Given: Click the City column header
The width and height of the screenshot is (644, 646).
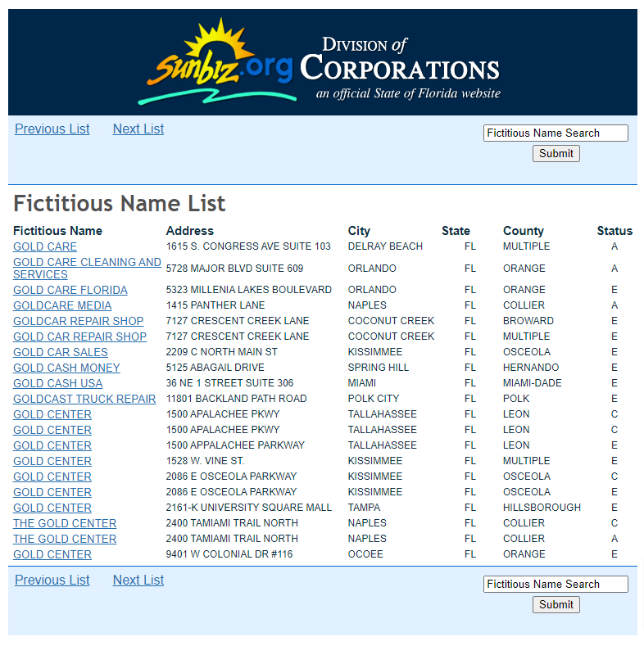Looking at the screenshot, I should [359, 231].
